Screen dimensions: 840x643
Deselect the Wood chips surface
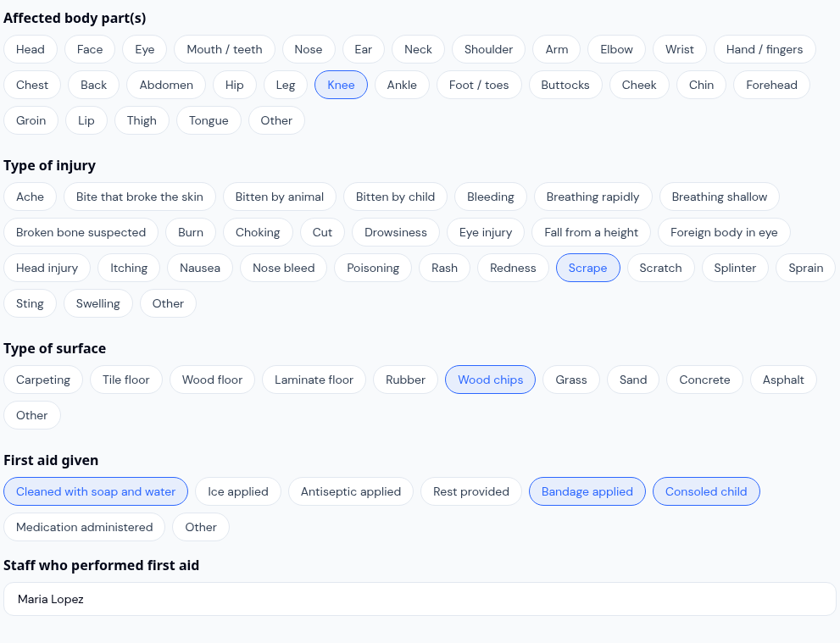[490, 380]
